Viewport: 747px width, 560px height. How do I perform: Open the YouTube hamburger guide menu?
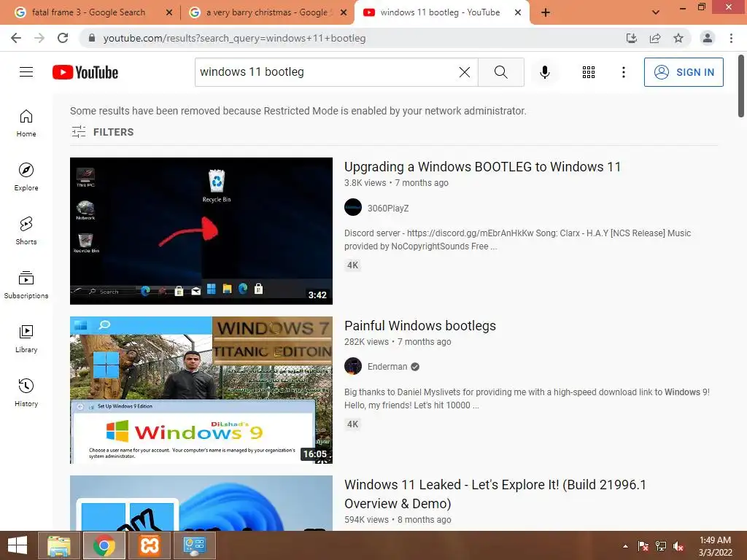click(x=26, y=72)
